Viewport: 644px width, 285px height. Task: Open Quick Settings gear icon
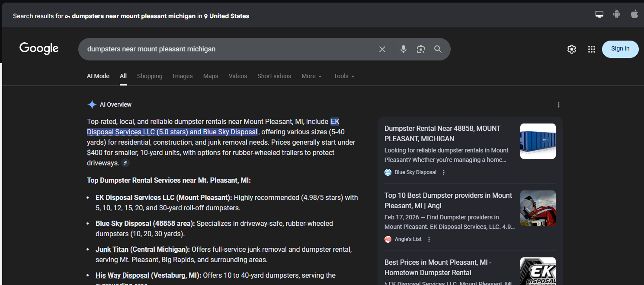tap(571, 49)
